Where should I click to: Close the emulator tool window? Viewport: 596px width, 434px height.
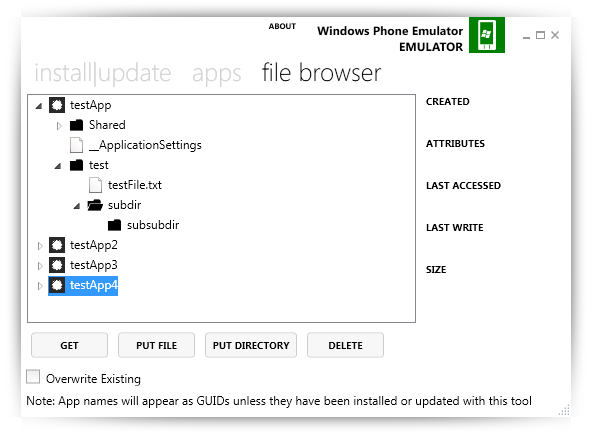555,35
